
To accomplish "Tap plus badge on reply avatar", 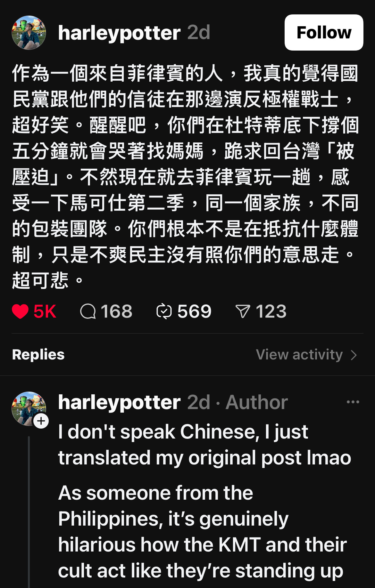I will pyautogui.click(x=41, y=421).
